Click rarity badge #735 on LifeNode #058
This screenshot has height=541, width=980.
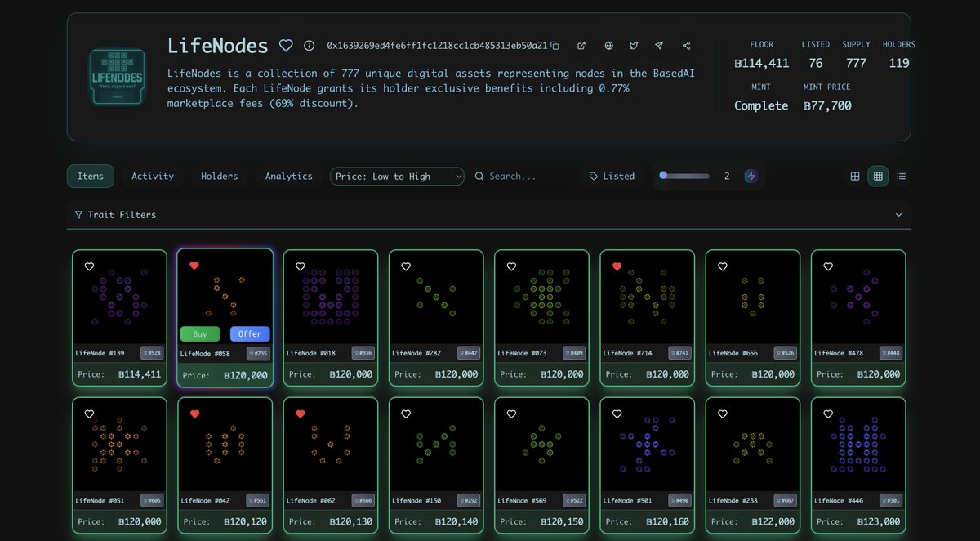point(258,354)
